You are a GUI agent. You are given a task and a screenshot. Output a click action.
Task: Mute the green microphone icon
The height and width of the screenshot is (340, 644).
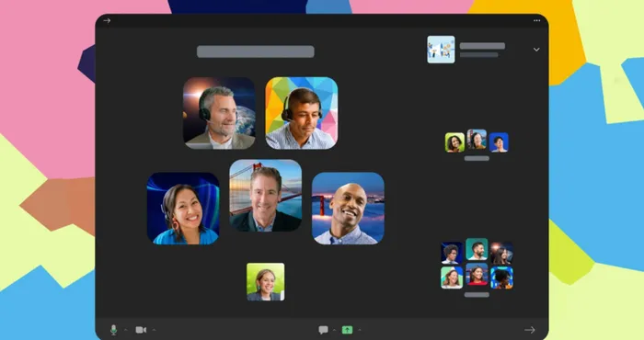point(114,330)
